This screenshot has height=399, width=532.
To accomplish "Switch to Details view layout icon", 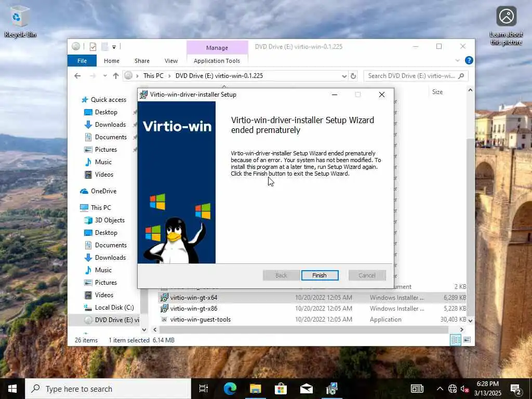I will point(456,340).
